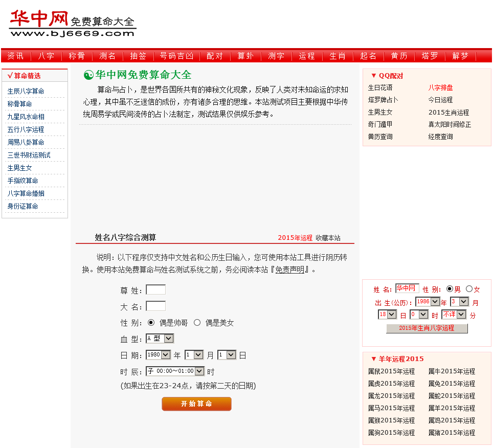The width and height of the screenshot is (493, 448).
Task: Choose the 男 gender radio button
Action: tap(450, 289)
